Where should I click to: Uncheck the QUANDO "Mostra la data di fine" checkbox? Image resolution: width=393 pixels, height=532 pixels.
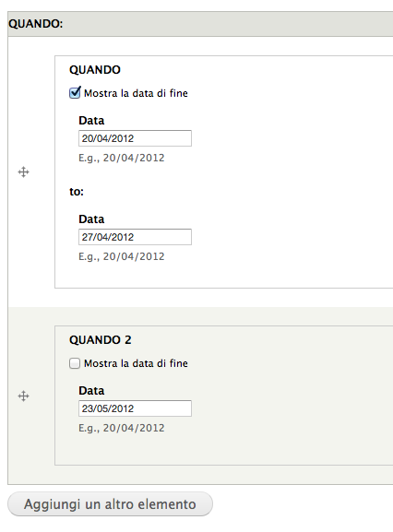click(x=75, y=92)
